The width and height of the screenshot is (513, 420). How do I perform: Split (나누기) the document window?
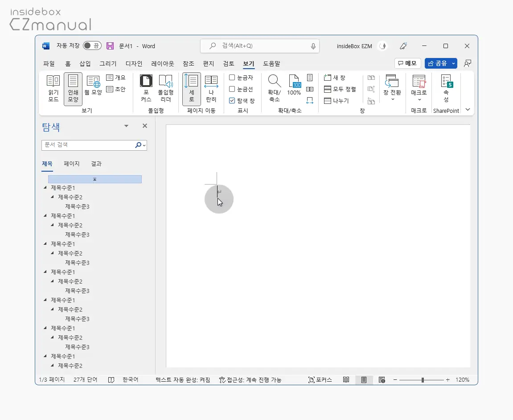point(337,100)
